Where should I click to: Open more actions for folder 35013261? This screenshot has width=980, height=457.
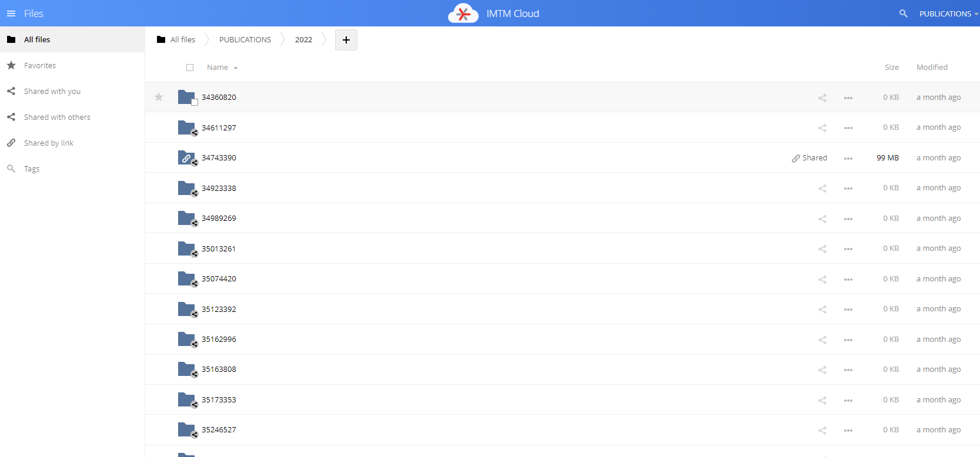(x=848, y=249)
